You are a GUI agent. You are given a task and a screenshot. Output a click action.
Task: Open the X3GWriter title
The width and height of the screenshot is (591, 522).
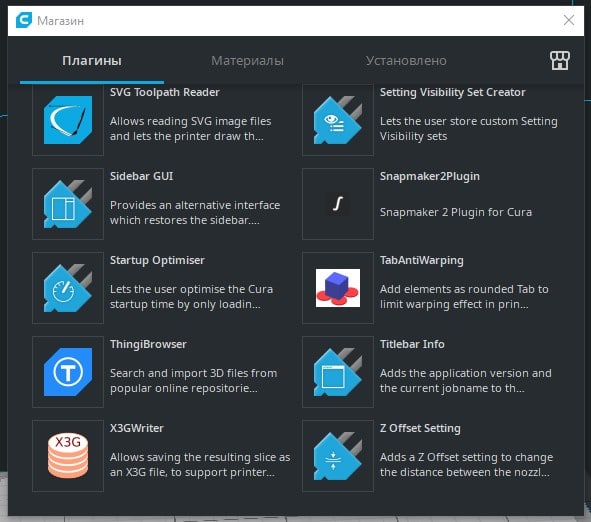136,428
